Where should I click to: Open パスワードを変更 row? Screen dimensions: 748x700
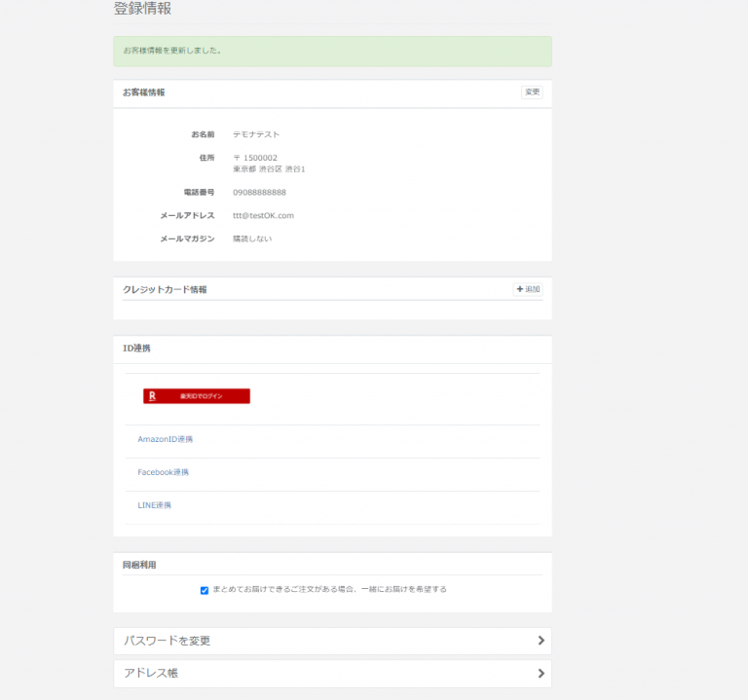point(332,641)
